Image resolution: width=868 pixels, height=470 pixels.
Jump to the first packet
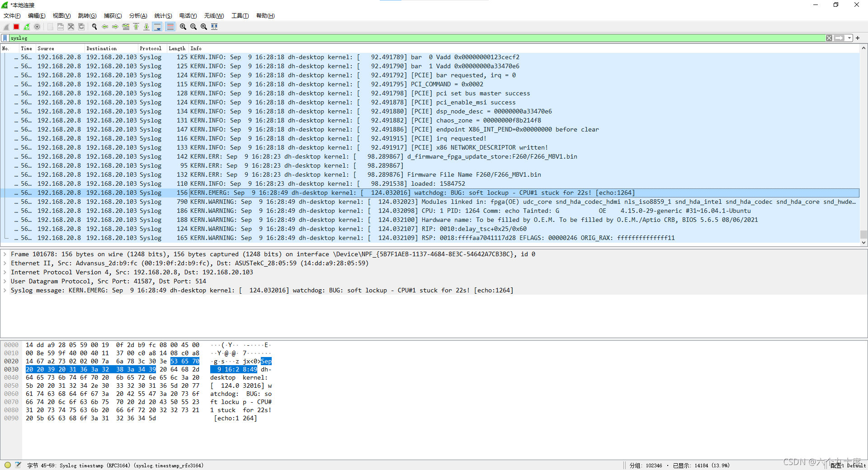[136, 27]
